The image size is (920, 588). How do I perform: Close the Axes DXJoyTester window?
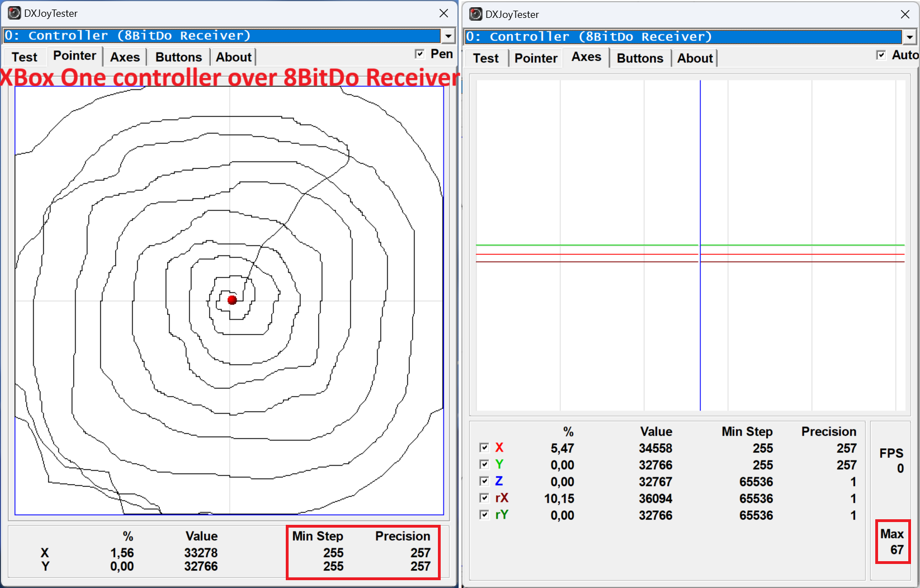coord(905,14)
